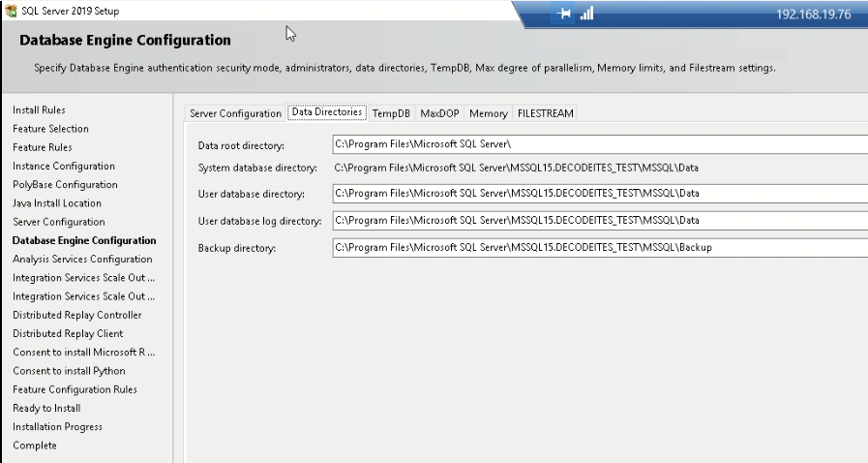Select the Database Engine Configuration sidebar step
Screen dimensions: 868x463
point(84,240)
